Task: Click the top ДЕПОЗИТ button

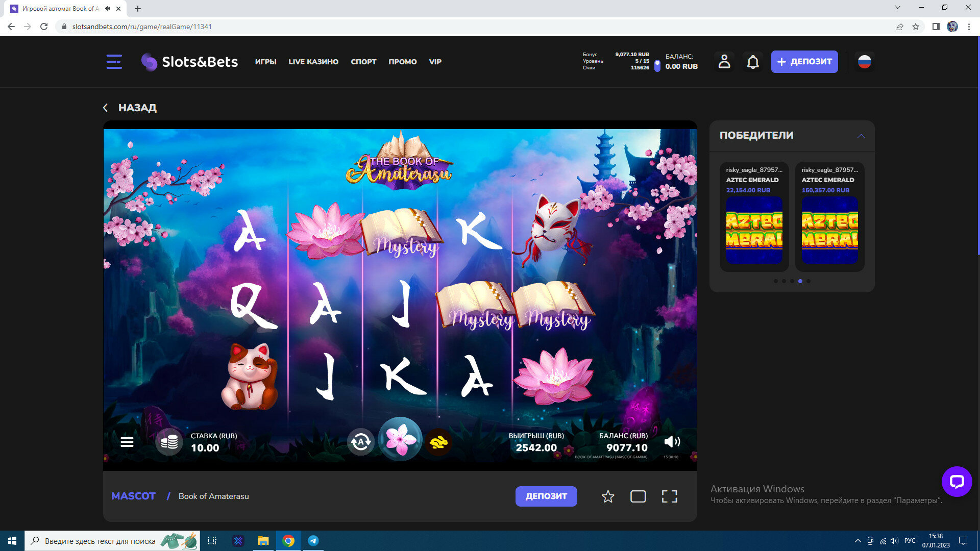Action: click(x=804, y=62)
